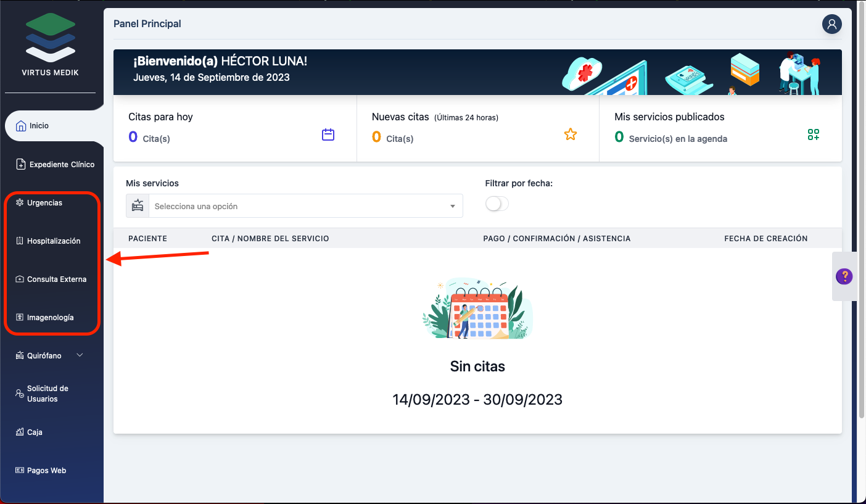The image size is (866, 504).
Task: Open the purple help question mark
Action: 844,276
